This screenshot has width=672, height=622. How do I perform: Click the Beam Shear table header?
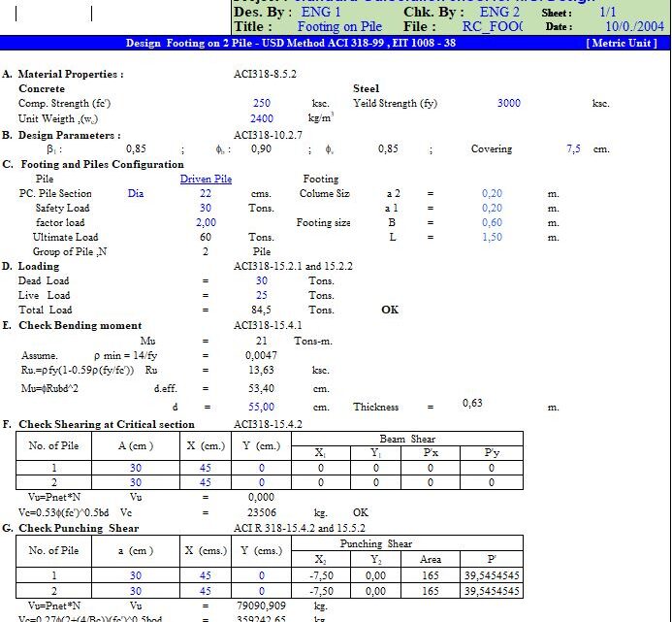tap(407, 439)
